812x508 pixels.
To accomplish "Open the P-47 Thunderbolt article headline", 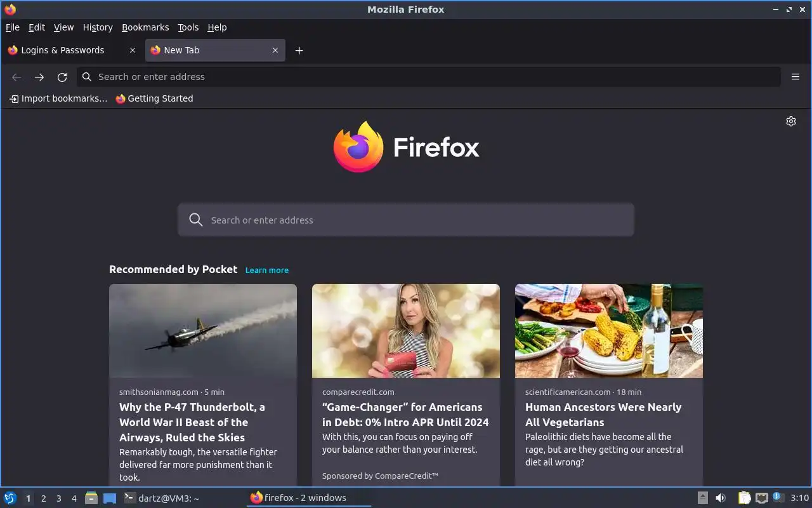I will point(192,422).
